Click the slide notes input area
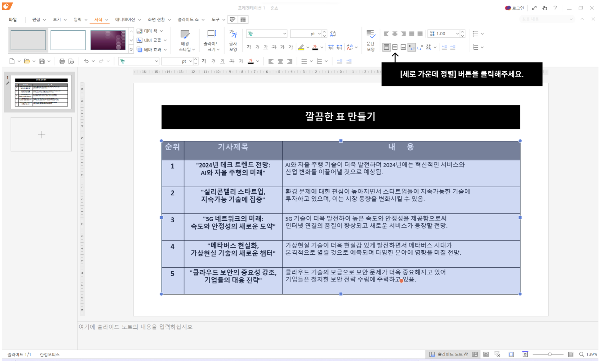 coord(338,336)
